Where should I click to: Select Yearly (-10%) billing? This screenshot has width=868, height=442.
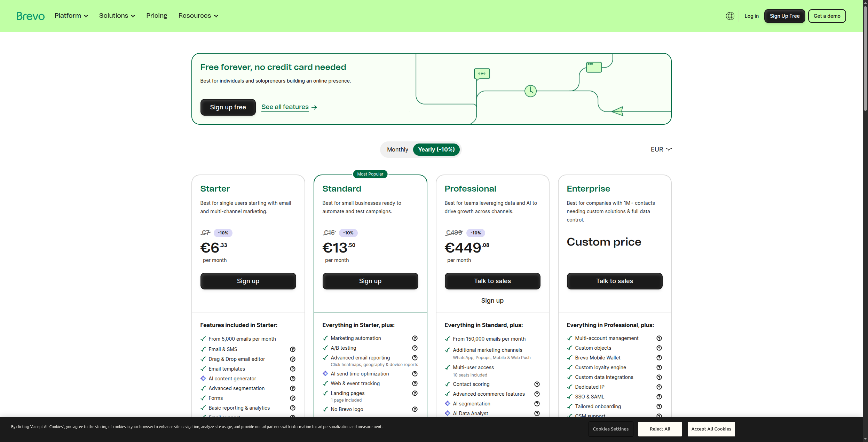pyautogui.click(x=436, y=149)
